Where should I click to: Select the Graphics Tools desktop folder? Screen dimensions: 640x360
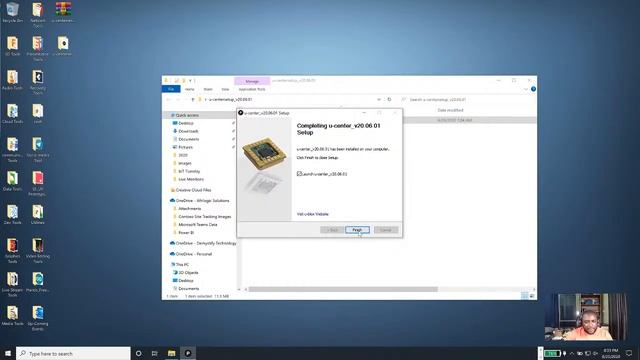[x=13, y=251]
